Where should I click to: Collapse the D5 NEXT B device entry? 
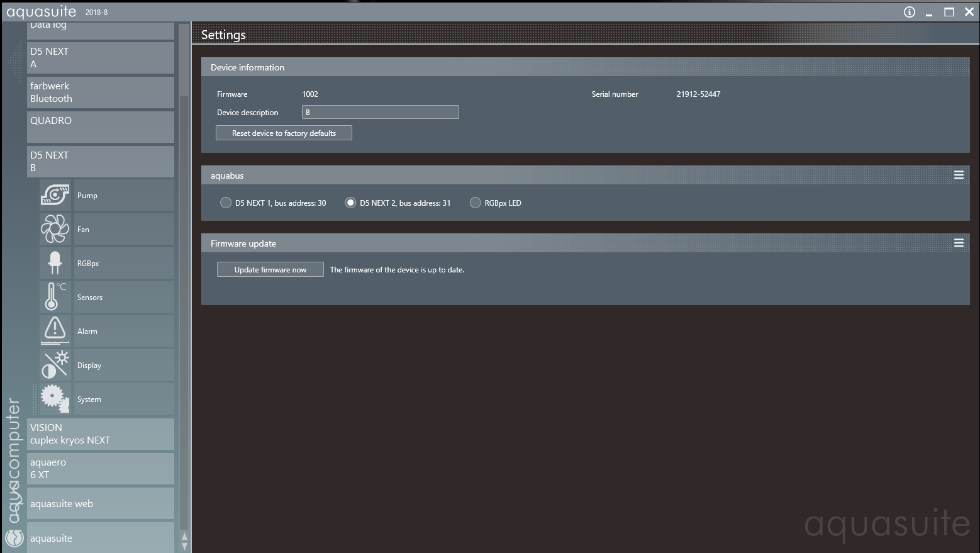[101, 162]
